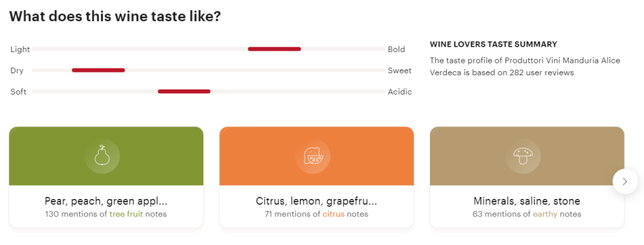Open the earthy notes card
The height and width of the screenshot is (245, 644).
[x=527, y=177]
